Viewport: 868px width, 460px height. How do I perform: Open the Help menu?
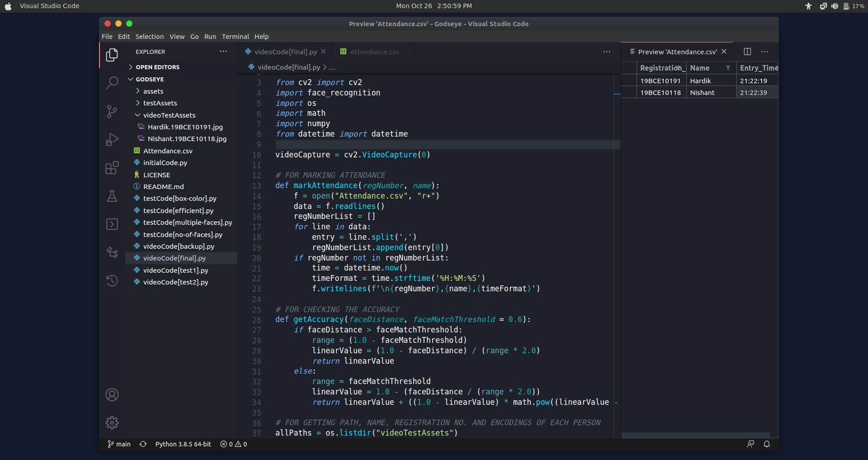261,37
